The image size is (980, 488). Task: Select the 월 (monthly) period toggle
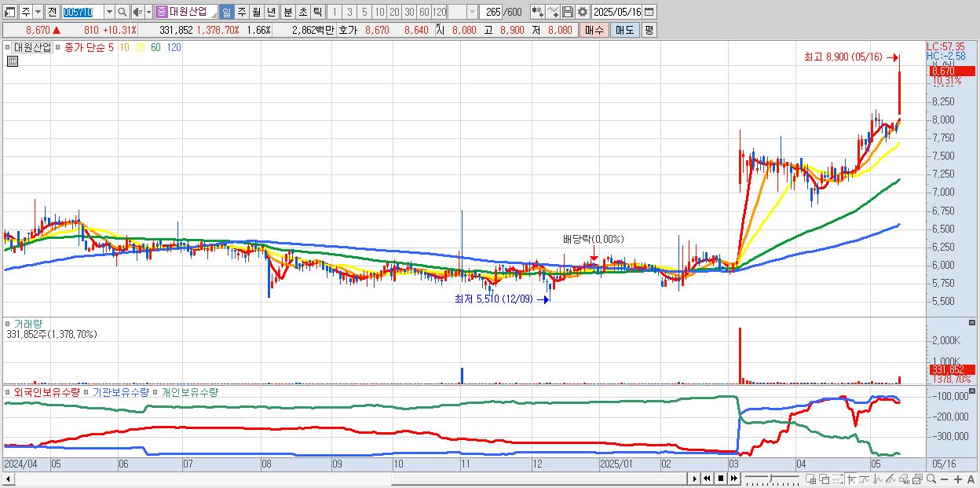pos(256,12)
